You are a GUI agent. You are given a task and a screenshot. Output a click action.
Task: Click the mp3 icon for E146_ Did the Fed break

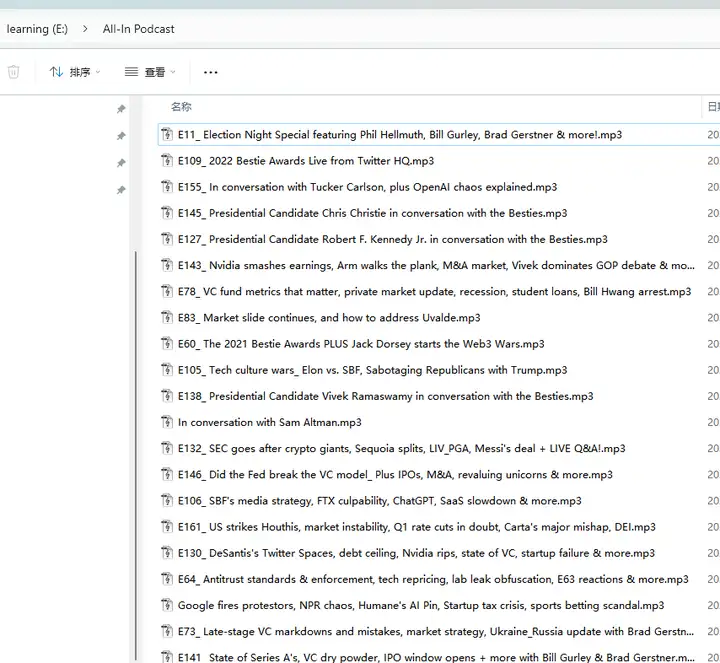click(x=167, y=475)
